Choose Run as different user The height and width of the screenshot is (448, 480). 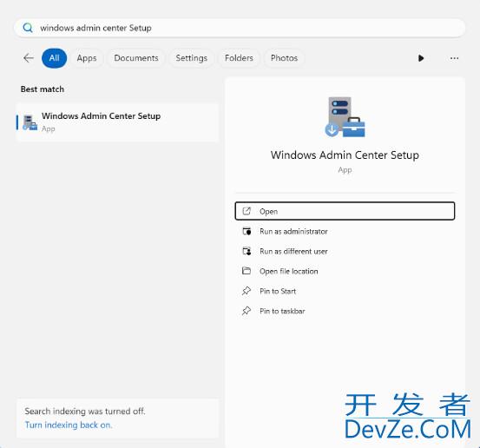coord(345,251)
